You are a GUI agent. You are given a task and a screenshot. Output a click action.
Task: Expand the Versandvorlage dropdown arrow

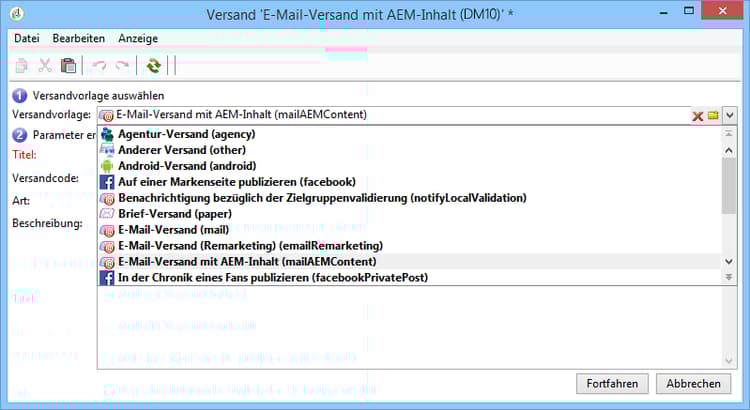point(729,115)
